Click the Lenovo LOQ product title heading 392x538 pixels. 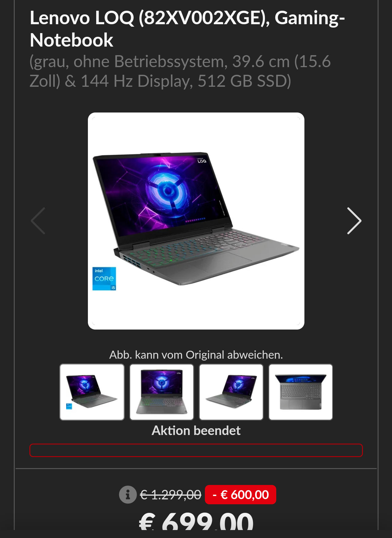pos(187,29)
